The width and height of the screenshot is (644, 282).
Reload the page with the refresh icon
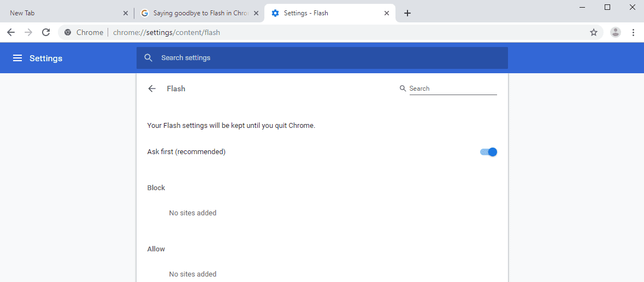point(46,32)
